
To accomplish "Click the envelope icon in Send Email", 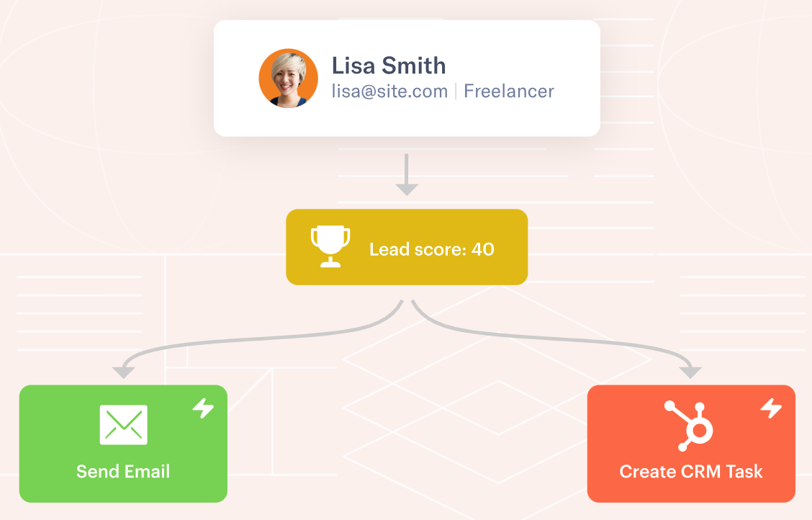I will pyautogui.click(x=123, y=425).
